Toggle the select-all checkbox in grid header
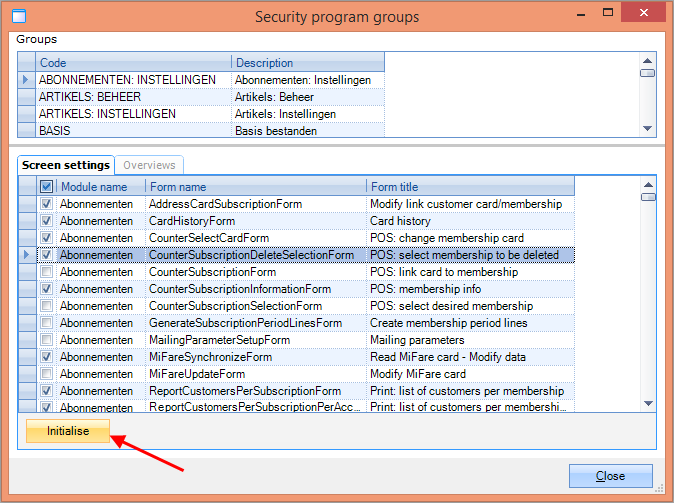 (x=46, y=186)
